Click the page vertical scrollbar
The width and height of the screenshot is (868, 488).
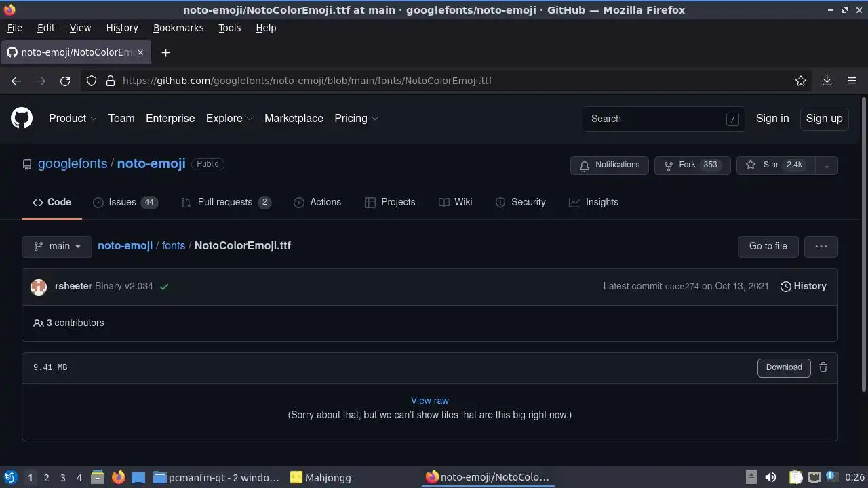(x=863, y=244)
